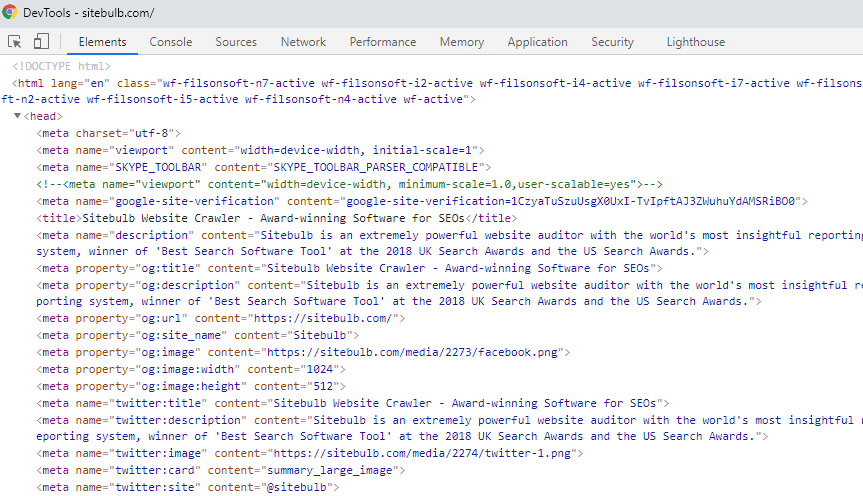Image resolution: width=863 pixels, height=496 pixels.
Task: Click the SKYPE_TOOLBAR_PARSER_COMPATIBLE value
Action: coord(376,167)
